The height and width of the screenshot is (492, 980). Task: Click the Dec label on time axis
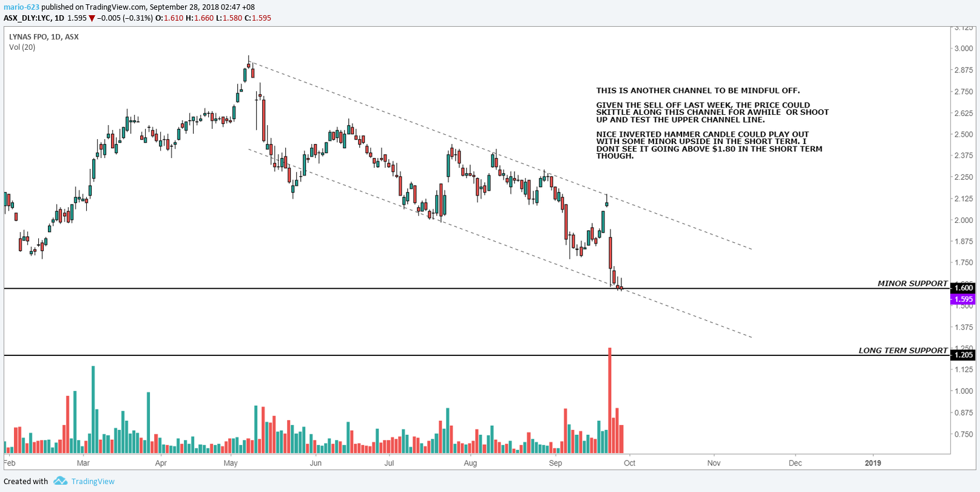coord(795,463)
